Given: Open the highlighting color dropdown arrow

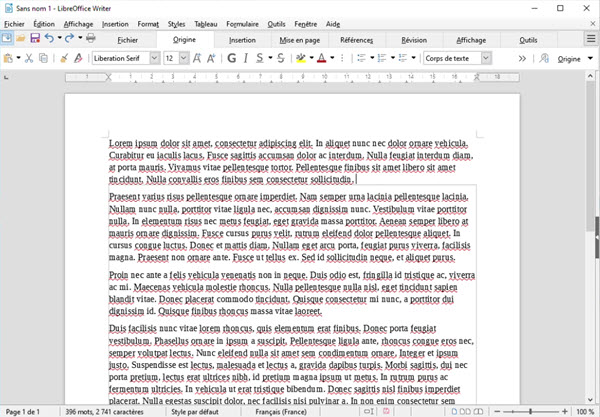Looking at the screenshot, I should (x=311, y=58).
